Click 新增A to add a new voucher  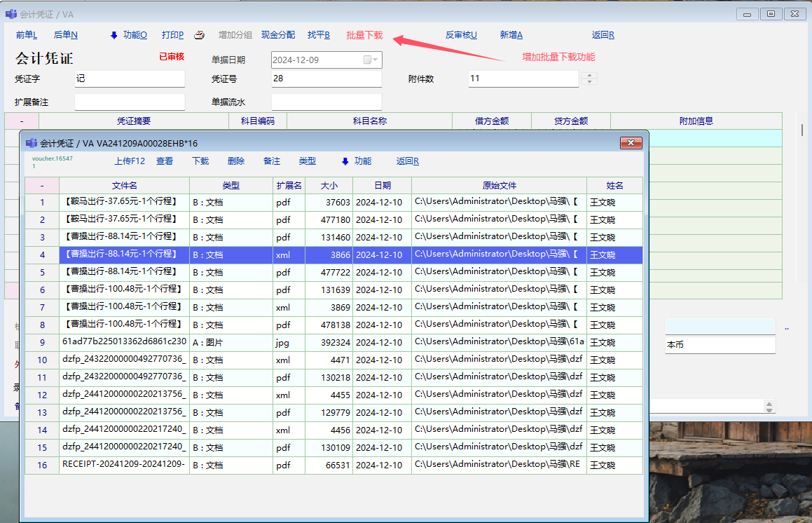pos(511,35)
